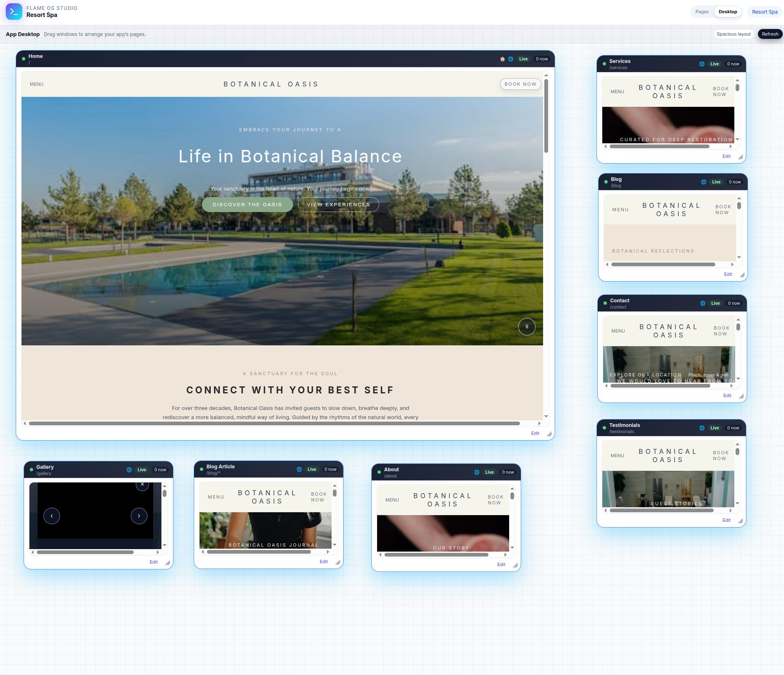Pause the hero slideshow in Home preview
This screenshot has width=784, height=675.
coord(527,327)
